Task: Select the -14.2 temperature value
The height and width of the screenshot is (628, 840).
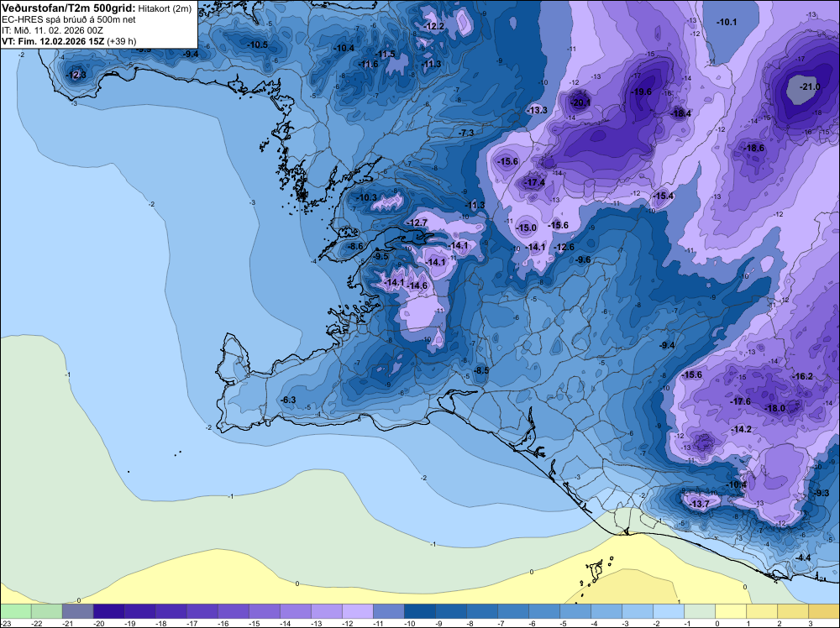Action: [742, 429]
